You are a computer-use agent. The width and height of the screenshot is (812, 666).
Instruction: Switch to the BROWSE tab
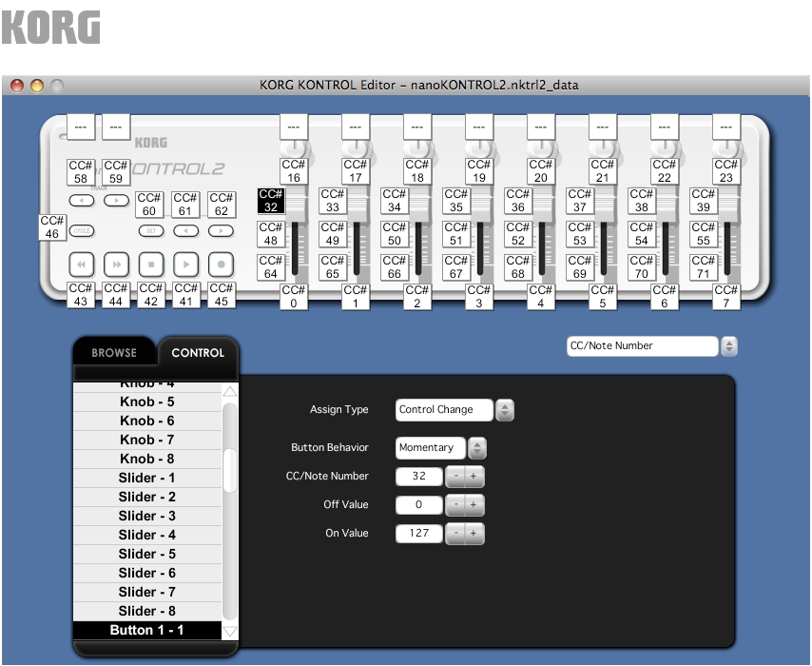pos(114,353)
